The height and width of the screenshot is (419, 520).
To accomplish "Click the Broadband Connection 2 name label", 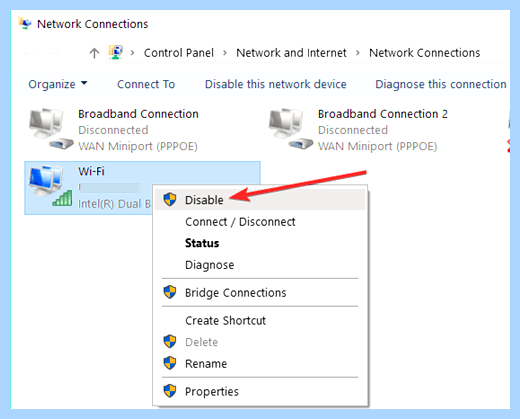I will [x=383, y=114].
